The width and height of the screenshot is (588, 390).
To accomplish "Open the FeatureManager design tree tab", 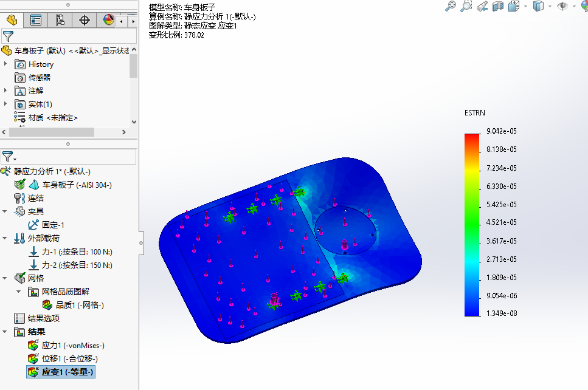I will click(12, 20).
